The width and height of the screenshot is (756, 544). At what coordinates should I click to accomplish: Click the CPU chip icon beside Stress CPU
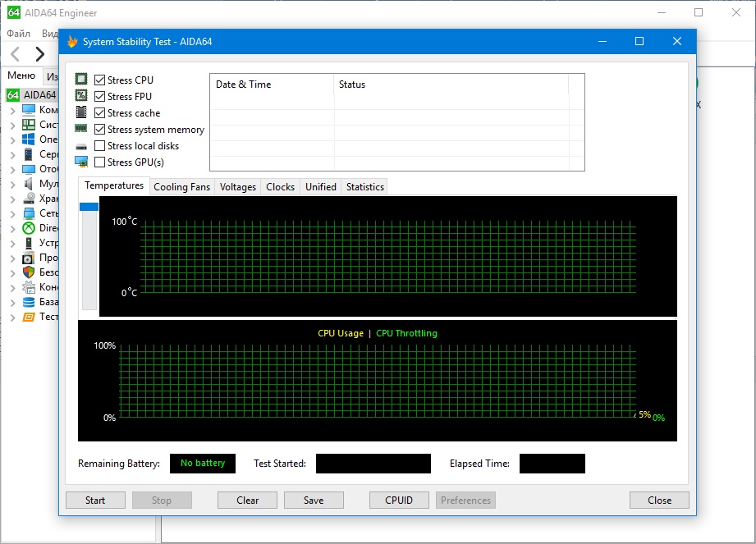pyautogui.click(x=81, y=80)
